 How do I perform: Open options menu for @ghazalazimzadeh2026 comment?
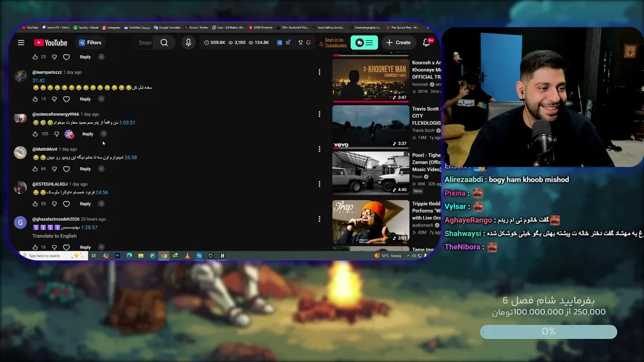(319, 219)
